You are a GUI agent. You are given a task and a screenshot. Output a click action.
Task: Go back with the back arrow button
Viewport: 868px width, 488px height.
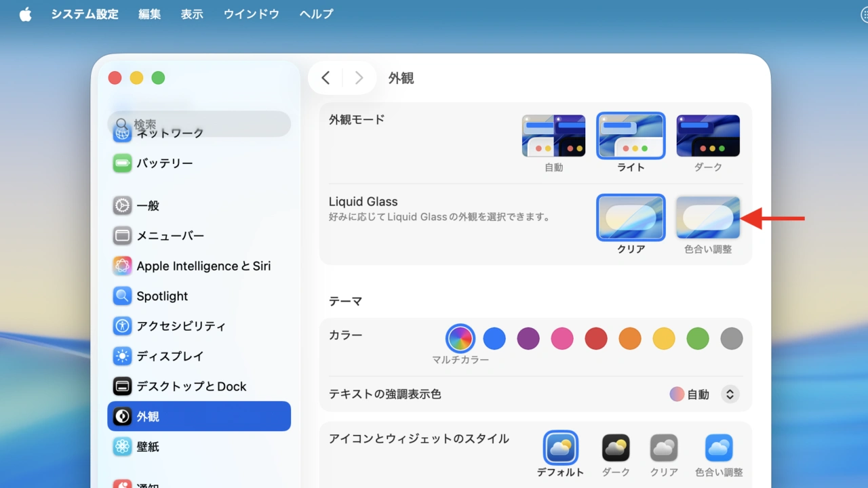point(325,78)
